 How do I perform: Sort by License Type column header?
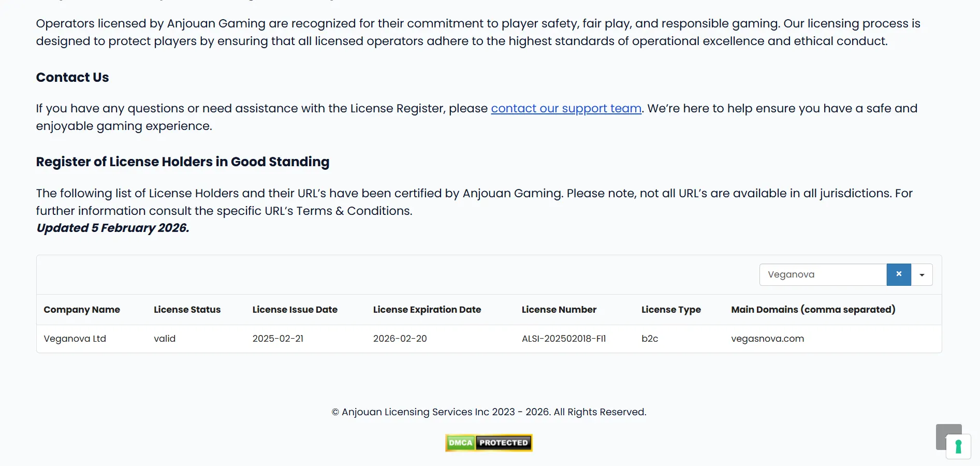pos(671,310)
